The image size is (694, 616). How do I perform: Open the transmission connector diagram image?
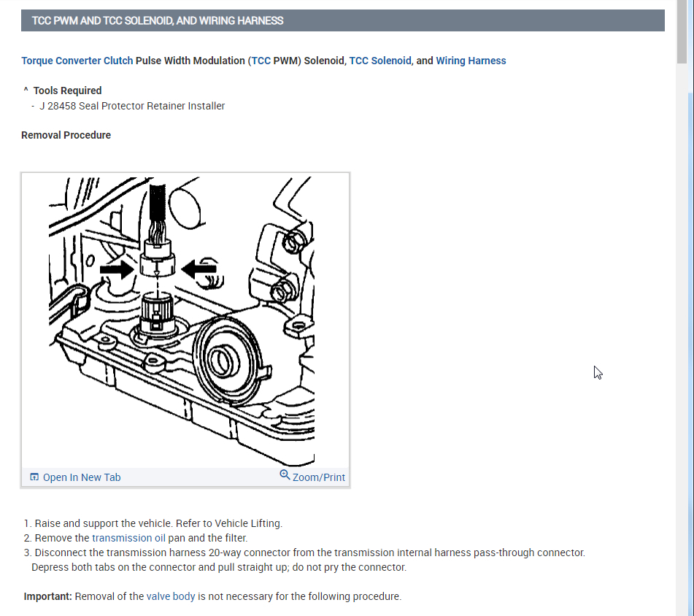pyautogui.click(x=182, y=321)
